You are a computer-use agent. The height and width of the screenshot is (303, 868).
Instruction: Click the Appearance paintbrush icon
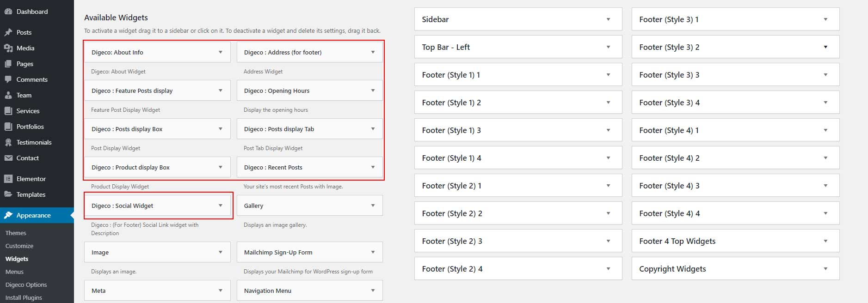coord(8,215)
